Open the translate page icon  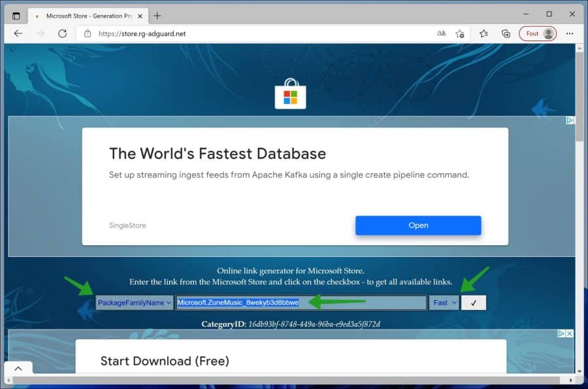pyautogui.click(x=442, y=33)
